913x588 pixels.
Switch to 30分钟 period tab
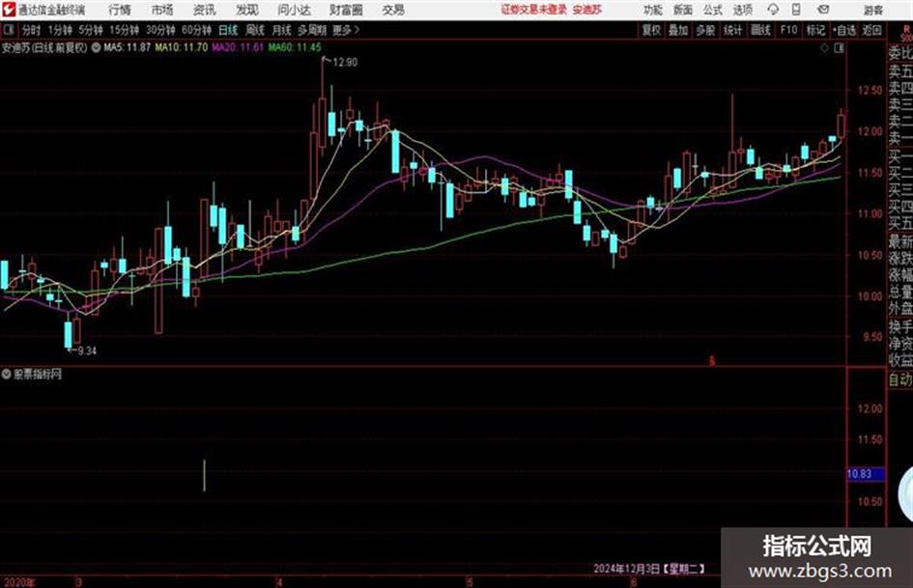pos(160,30)
